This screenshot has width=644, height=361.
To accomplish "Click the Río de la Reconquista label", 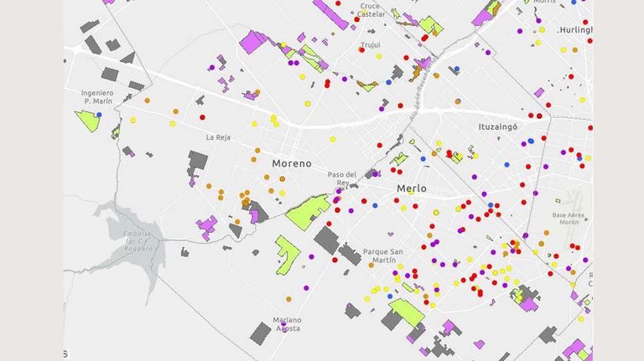I will tap(423, 90).
